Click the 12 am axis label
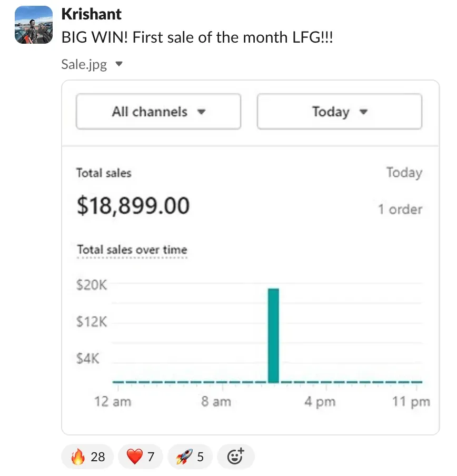Image resolution: width=457 pixels, height=476 pixels. click(113, 402)
